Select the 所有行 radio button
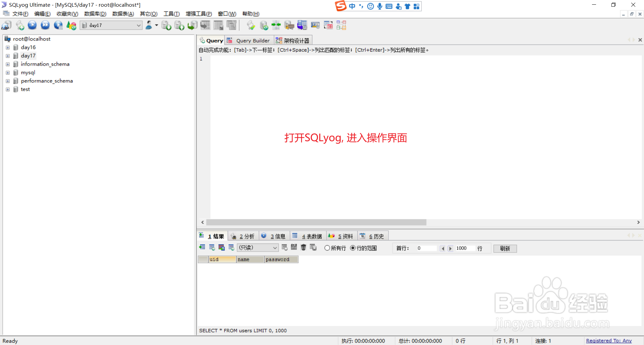This screenshot has height=345, width=644. tap(327, 248)
